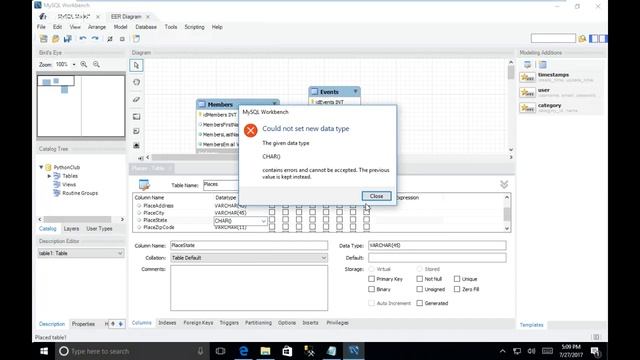
Task: Click the zoom in magnifier icon
Action: [84, 64]
